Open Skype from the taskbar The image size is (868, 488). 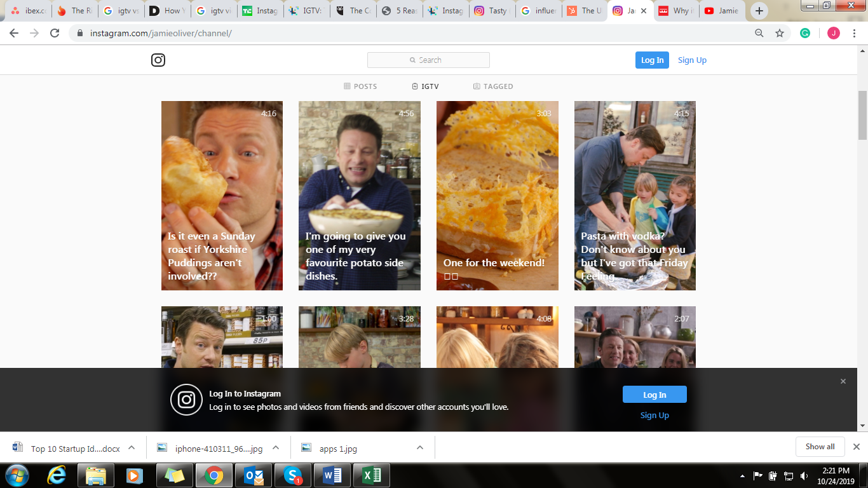[293, 475]
